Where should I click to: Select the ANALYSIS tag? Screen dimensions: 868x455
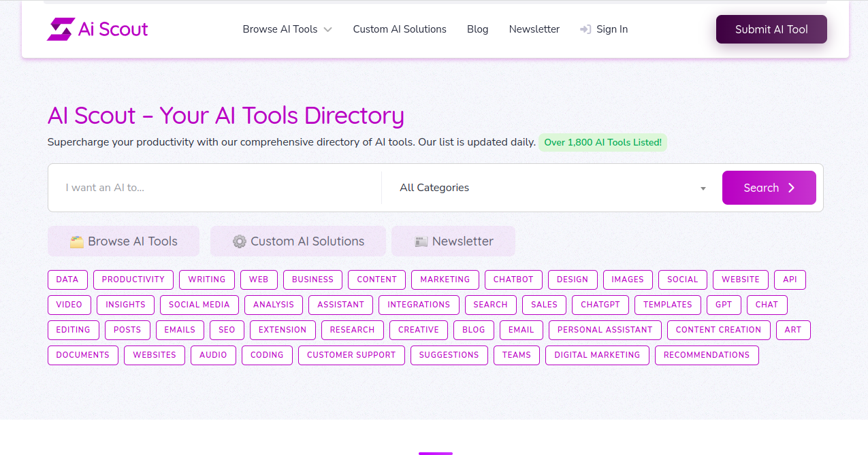[274, 305]
